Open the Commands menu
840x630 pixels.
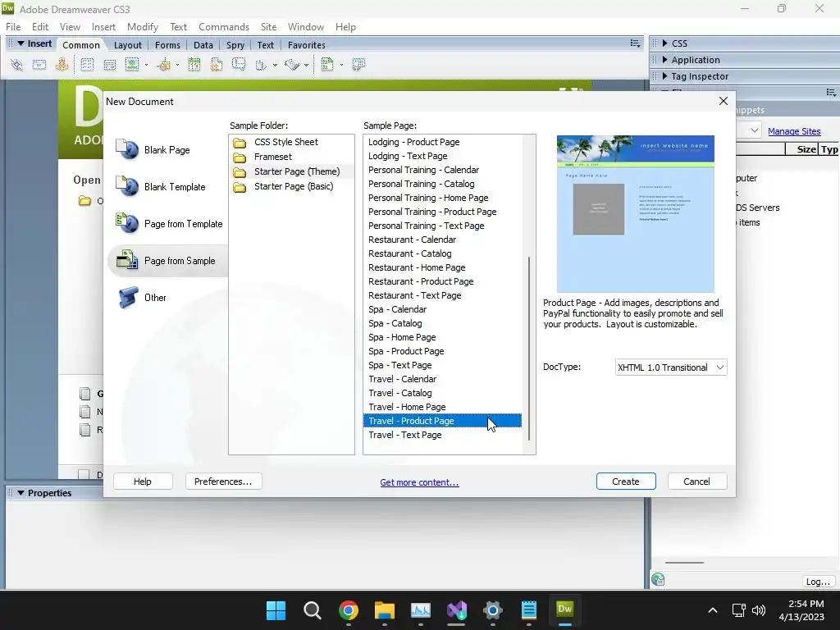224,27
